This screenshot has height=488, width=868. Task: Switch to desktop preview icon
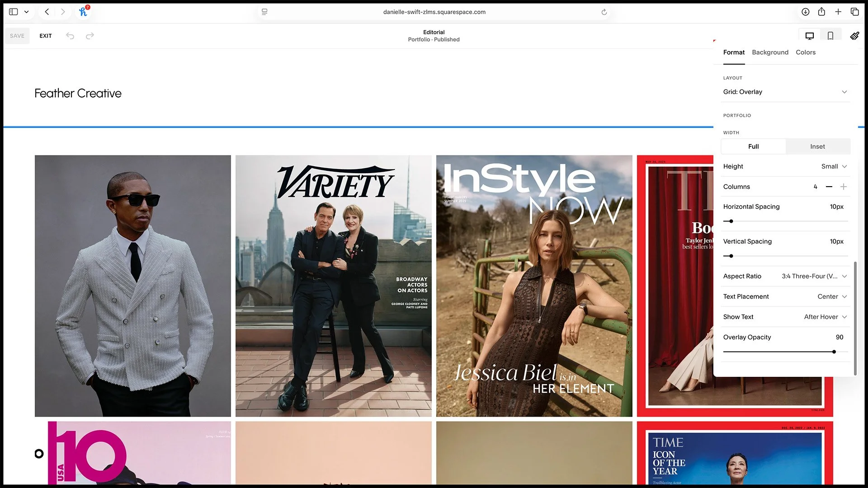(x=809, y=36)
